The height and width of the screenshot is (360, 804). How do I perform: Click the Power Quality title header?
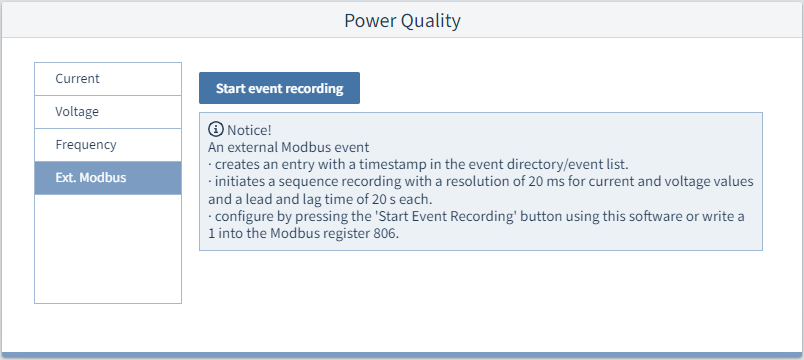point(402,21)
